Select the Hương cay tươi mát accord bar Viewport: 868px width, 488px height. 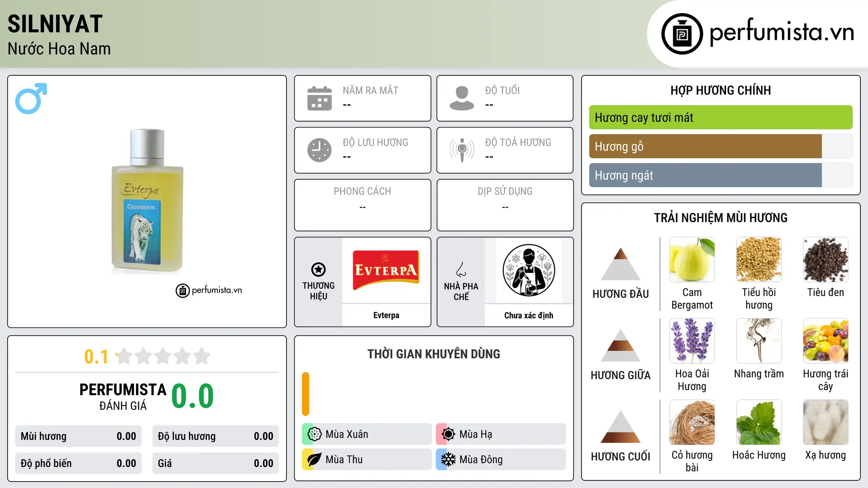(721, 117)
